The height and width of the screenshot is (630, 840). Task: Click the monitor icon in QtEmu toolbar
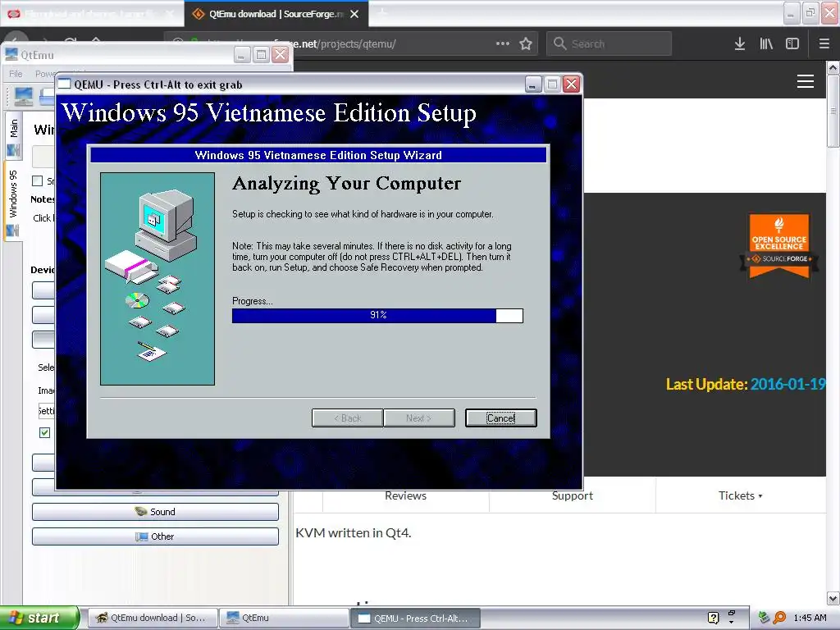pyautogui.click(x=24, y=97)
